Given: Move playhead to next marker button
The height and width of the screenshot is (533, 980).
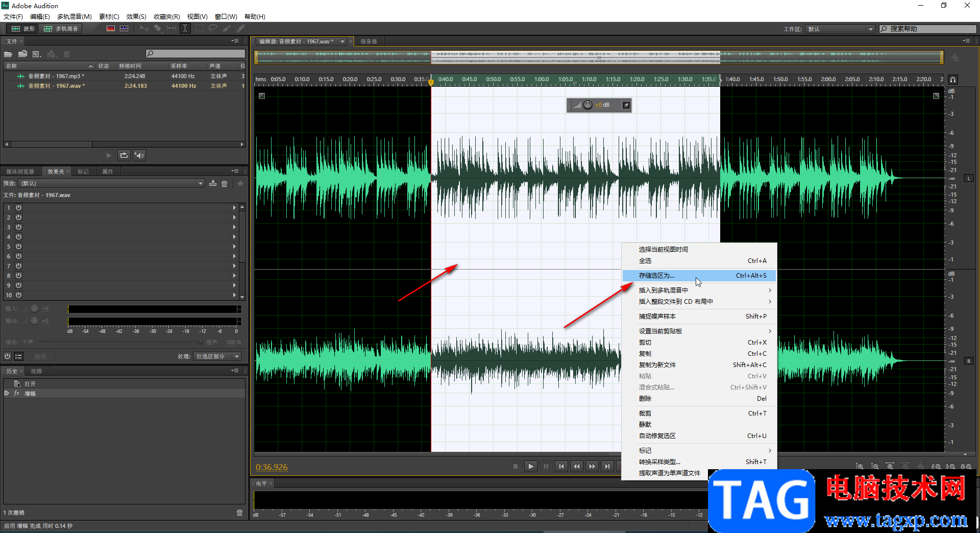Looking at the screenshot, I should [607, 466].
